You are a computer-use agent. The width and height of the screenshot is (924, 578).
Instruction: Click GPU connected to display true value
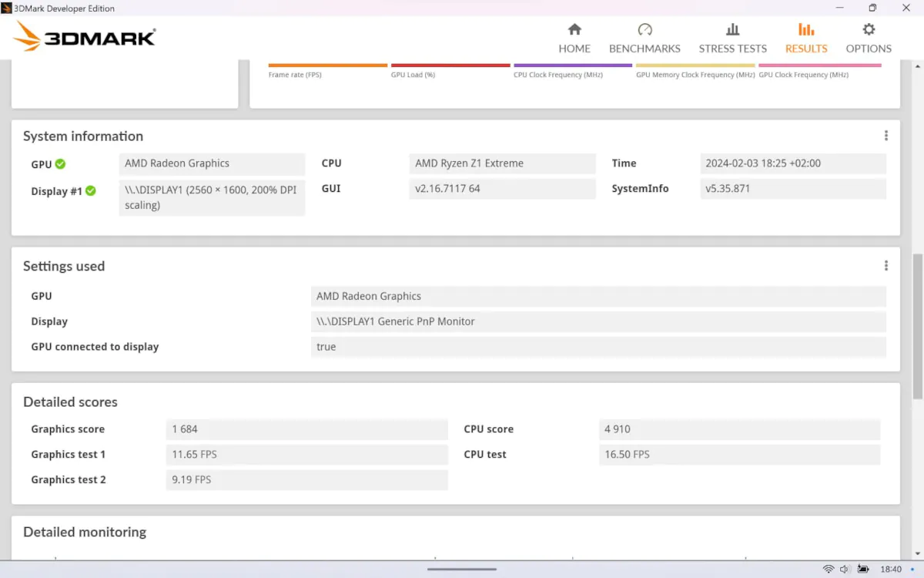598,347
